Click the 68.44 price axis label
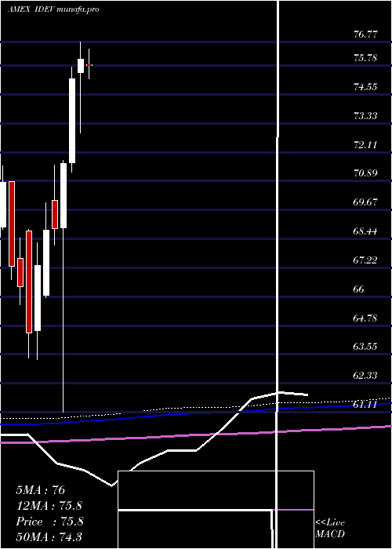Image resolution: width=392 pixels, height=549 pixels. pyautogui.click(x=365, y=231)
